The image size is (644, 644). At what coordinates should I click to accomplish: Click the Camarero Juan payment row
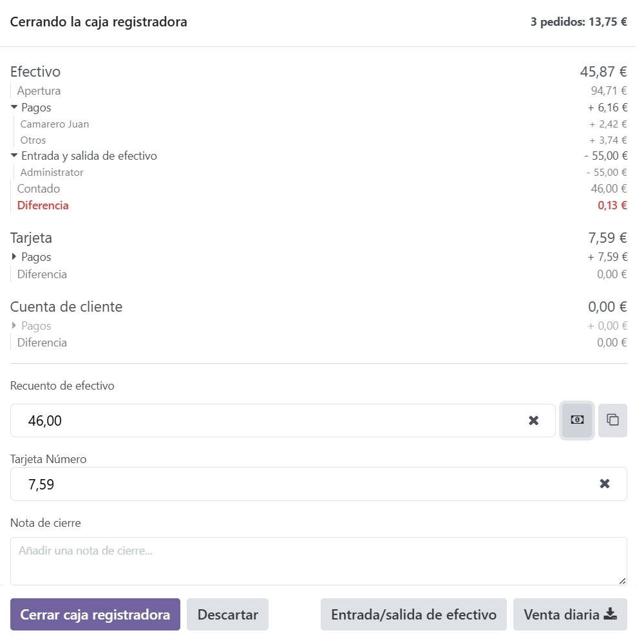[x=55, y=124]
